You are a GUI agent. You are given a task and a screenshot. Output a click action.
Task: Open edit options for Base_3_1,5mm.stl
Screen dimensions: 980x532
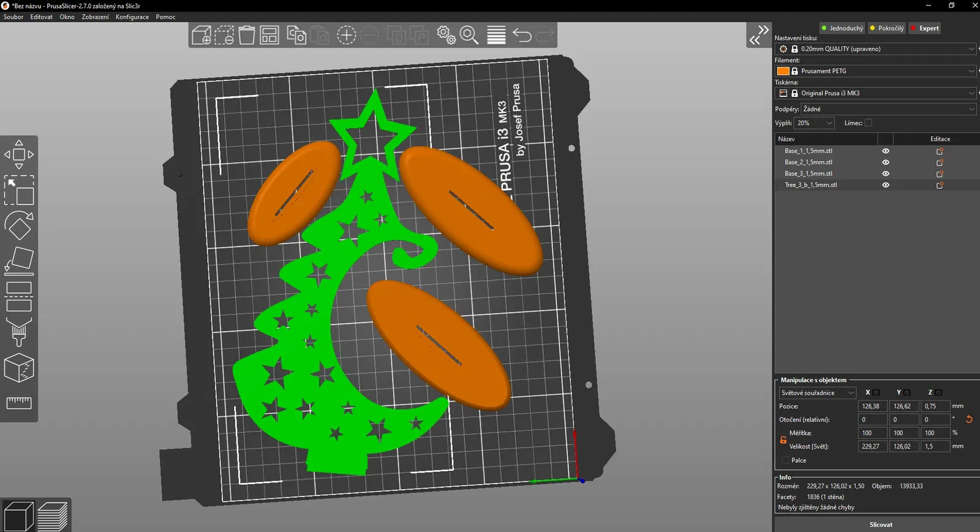pyautogui.click(x=940, y=173)
